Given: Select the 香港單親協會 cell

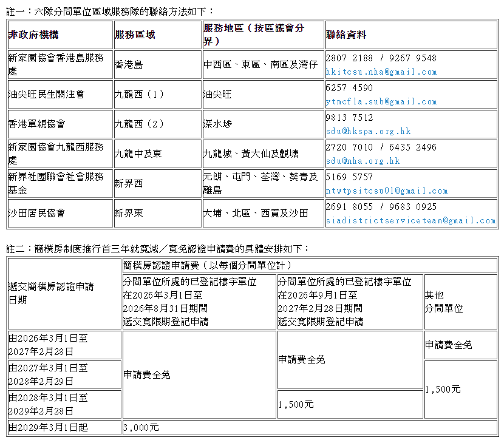Looking at the screenshot, I should (x=36, y=124).
